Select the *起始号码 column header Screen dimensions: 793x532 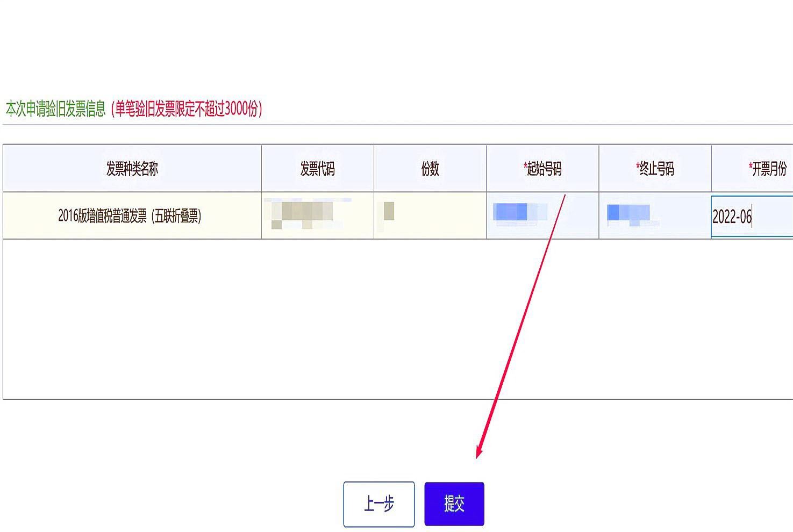(x=542, y=169)
